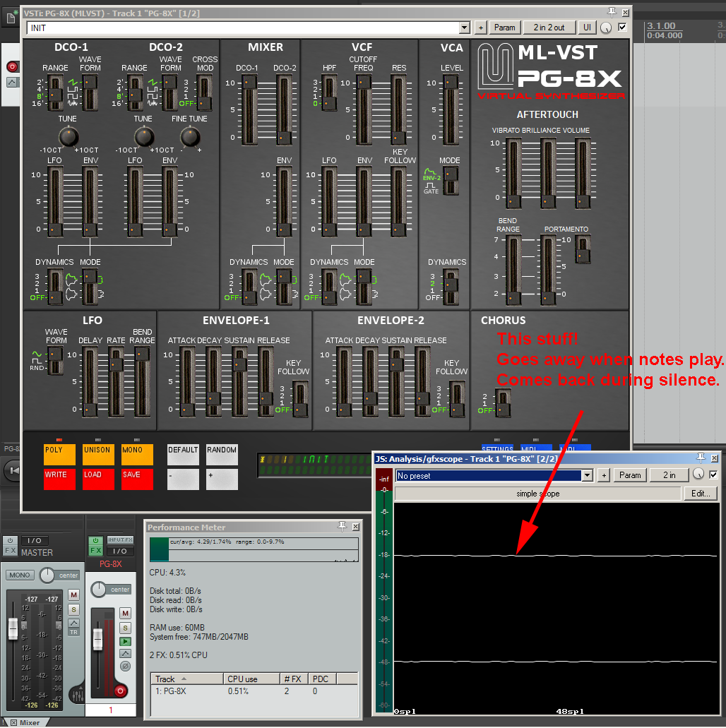This screenshot has height=728, width=726.
Task: Open master track FX chain
Action: point(10,551)
